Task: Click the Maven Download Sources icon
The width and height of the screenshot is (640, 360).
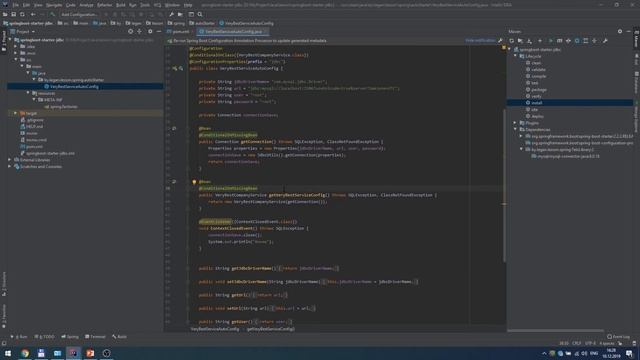Action: [x=529, y=41]
